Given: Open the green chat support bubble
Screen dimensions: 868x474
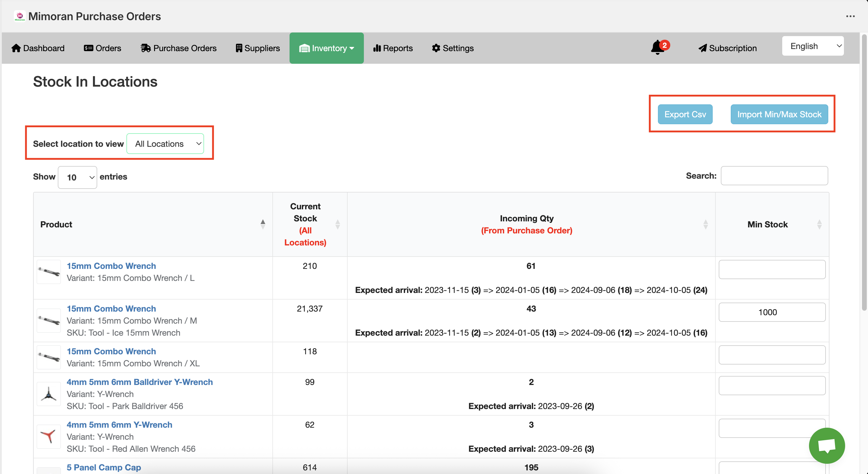Looking at the screenshot, I should [x=826, y=445].
